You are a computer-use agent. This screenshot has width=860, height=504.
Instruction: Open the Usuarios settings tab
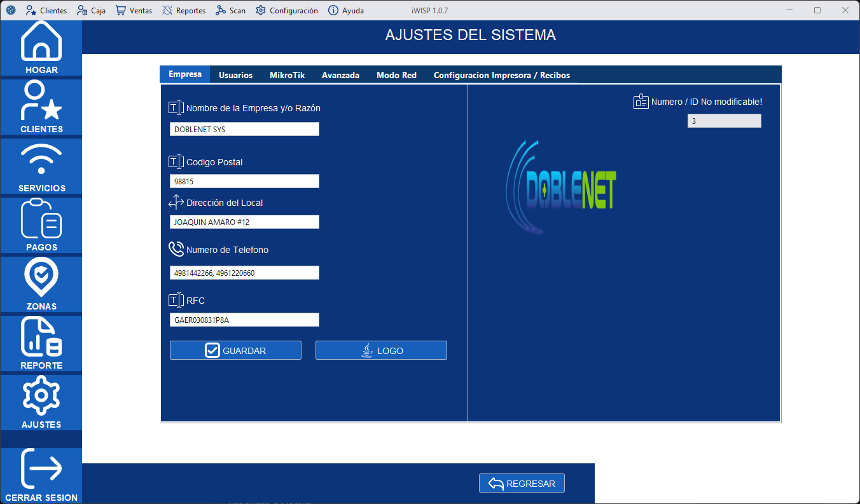pos(235,74)
